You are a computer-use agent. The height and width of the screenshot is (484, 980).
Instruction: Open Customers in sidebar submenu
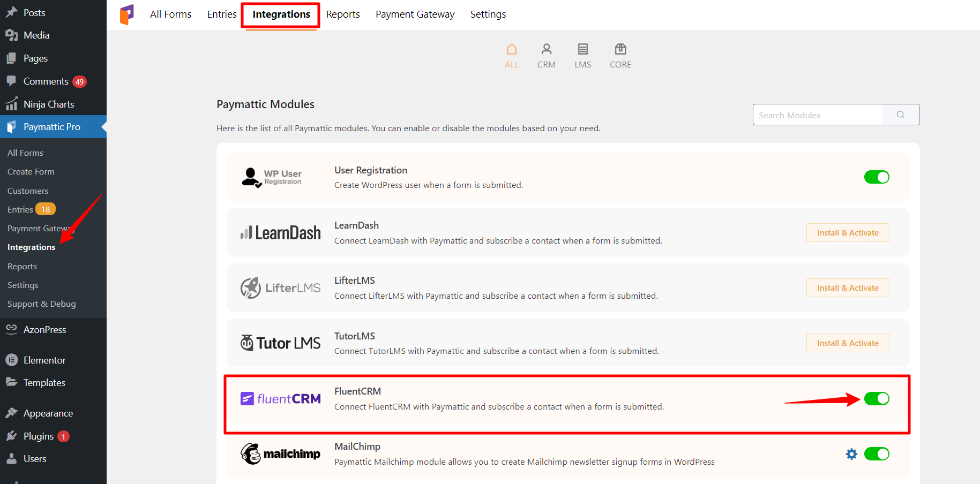tap(28, 191)
